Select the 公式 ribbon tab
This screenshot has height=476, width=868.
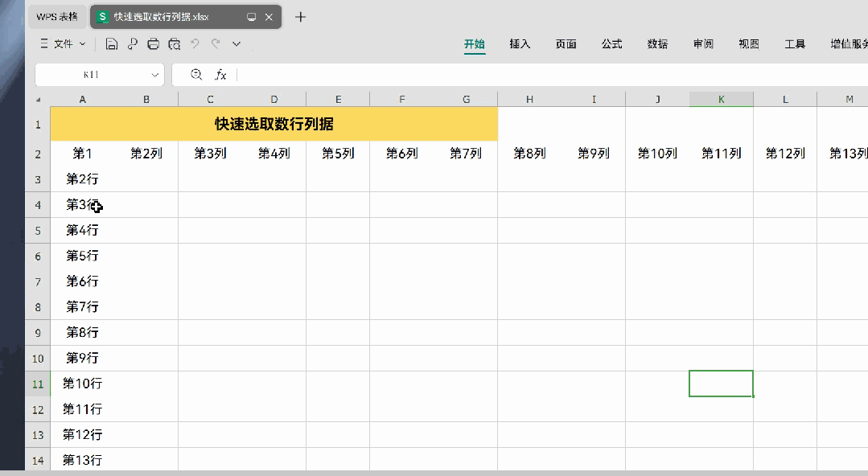click(x=611, y=44)
